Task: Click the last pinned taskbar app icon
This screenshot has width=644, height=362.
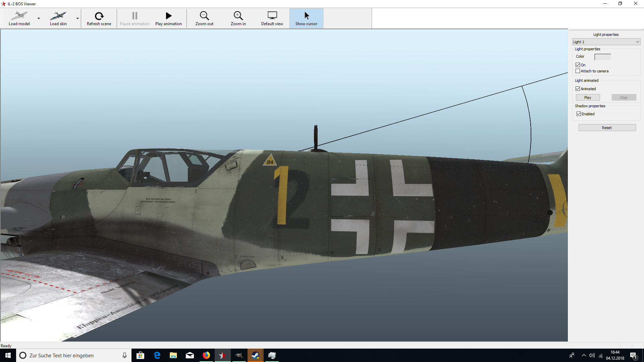Action: (x=272, y=355)
